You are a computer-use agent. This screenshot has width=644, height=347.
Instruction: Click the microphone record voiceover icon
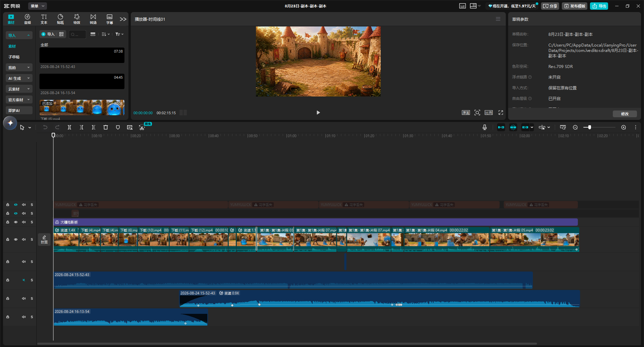tap(485, 127)
